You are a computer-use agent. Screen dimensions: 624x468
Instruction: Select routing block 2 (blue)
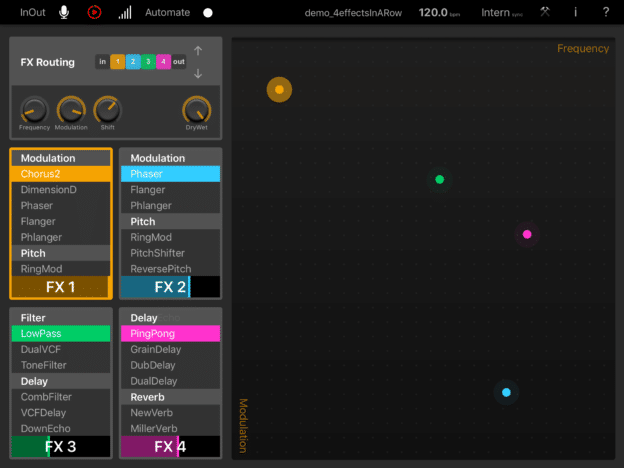(133, 62)
